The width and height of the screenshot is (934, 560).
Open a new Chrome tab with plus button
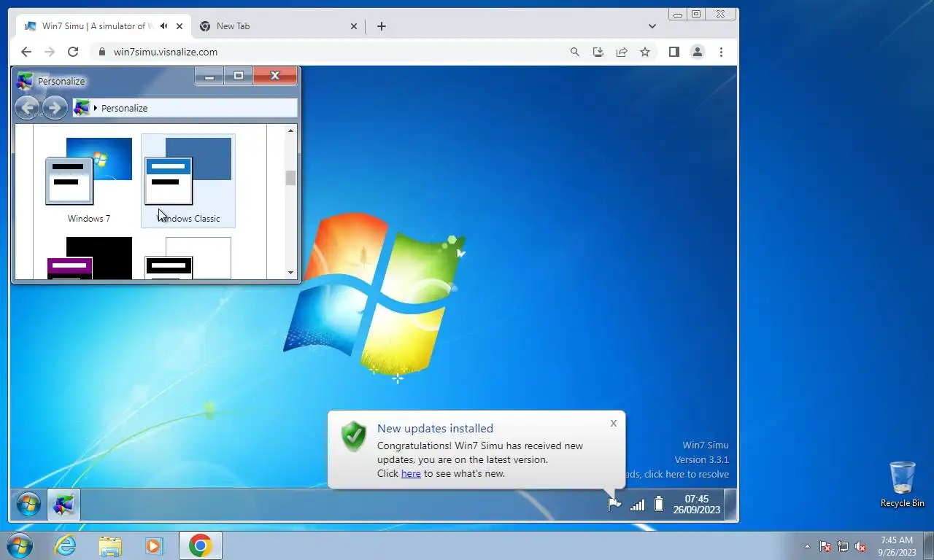[x=382, y=26]
